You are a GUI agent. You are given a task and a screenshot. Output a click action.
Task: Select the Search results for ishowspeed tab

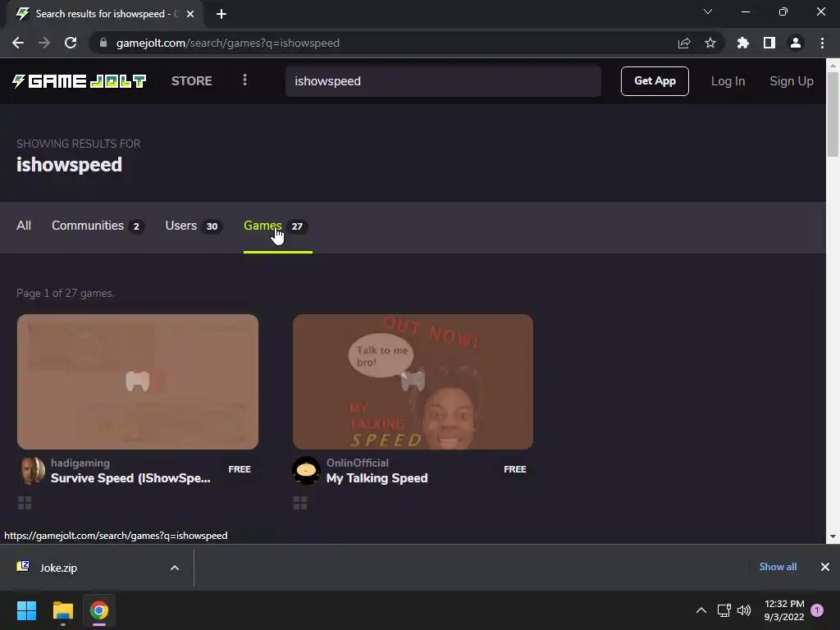click(x=105, y=14)
